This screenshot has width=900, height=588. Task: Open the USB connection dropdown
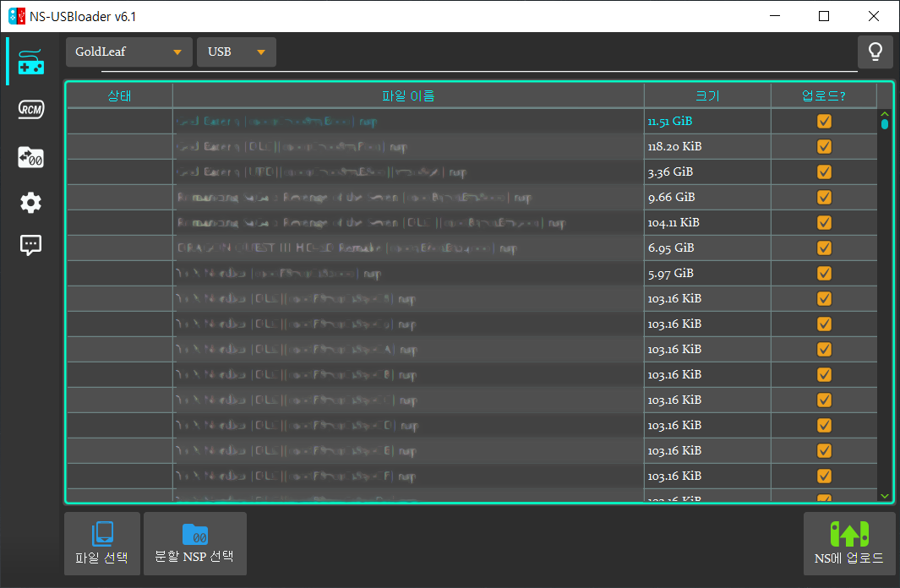pyautogui.click(x=237, y=52)
